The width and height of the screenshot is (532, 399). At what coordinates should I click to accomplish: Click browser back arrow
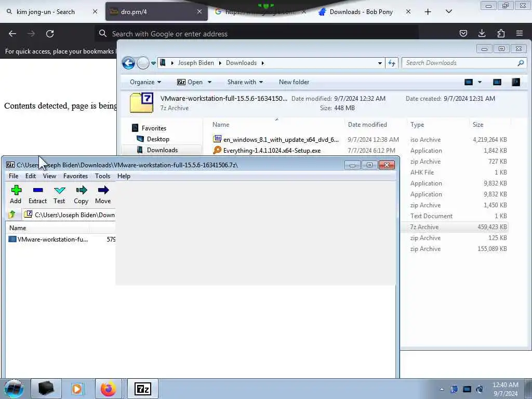(12, 34)
